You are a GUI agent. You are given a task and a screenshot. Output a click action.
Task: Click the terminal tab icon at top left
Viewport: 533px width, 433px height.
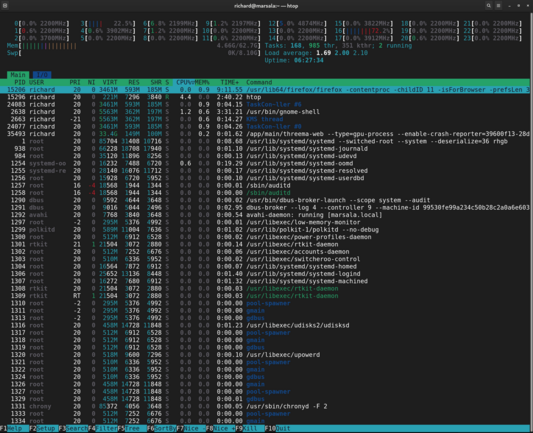point(5,5)
